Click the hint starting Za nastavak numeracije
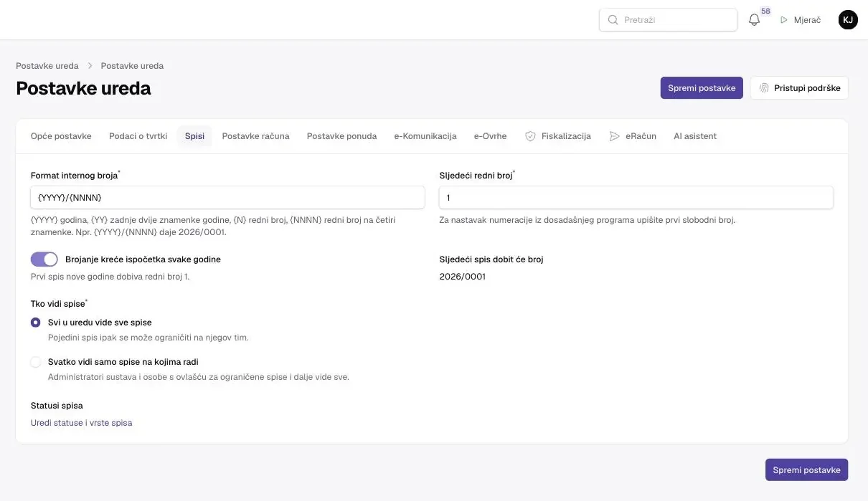Image resolution: width=868 pixels, height=501 pixels. pyautogui.click(x=588, y=220)
